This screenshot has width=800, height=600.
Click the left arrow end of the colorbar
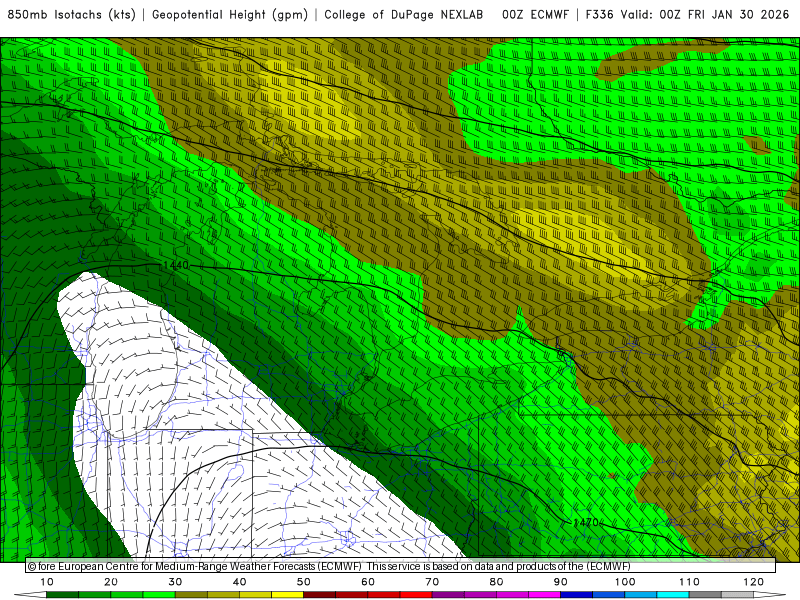(x=30, y=595)
